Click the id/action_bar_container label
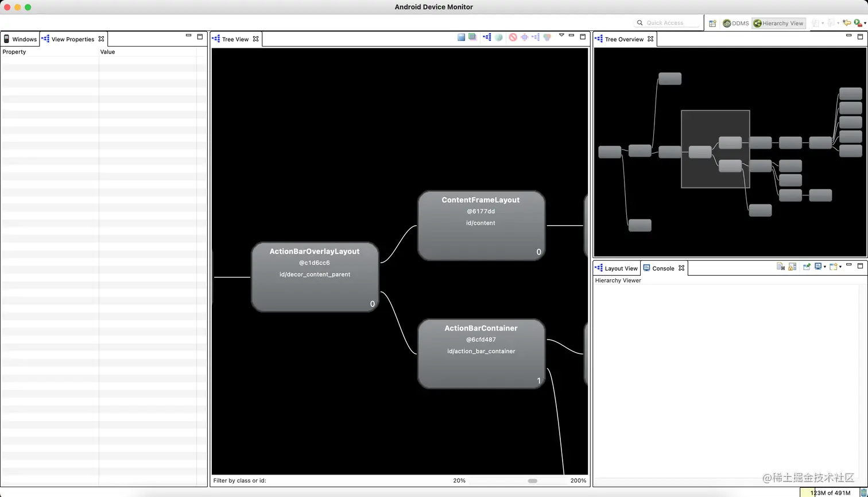Viewport: 868px width, 497px height. [481, 351]
